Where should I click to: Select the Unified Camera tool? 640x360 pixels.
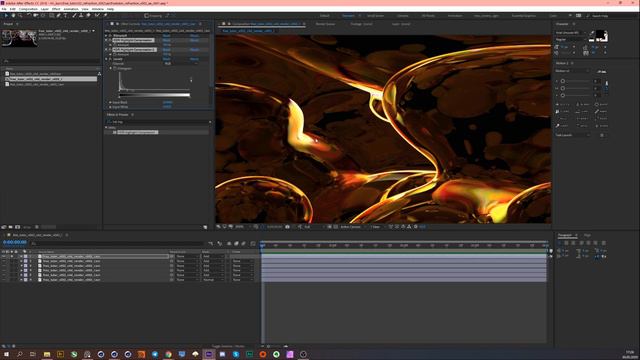pyautogui.click(x=36, y=16)
